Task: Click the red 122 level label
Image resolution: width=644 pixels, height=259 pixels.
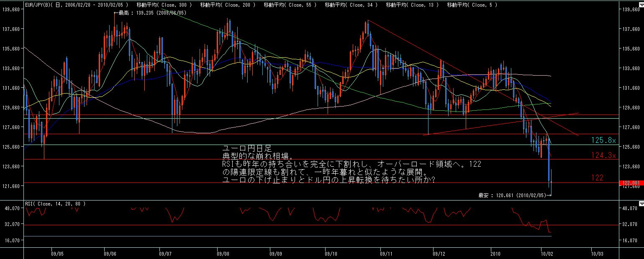Action: click(597, 178)
